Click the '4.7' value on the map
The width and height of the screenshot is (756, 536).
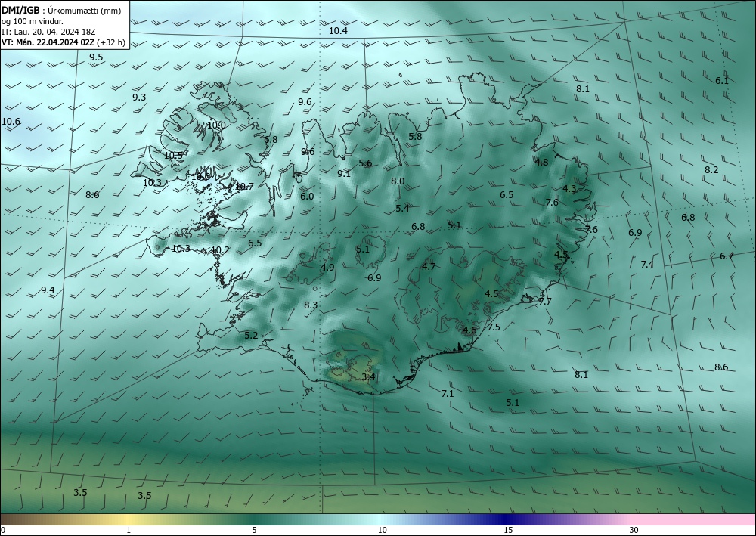(x=429, y=267)
